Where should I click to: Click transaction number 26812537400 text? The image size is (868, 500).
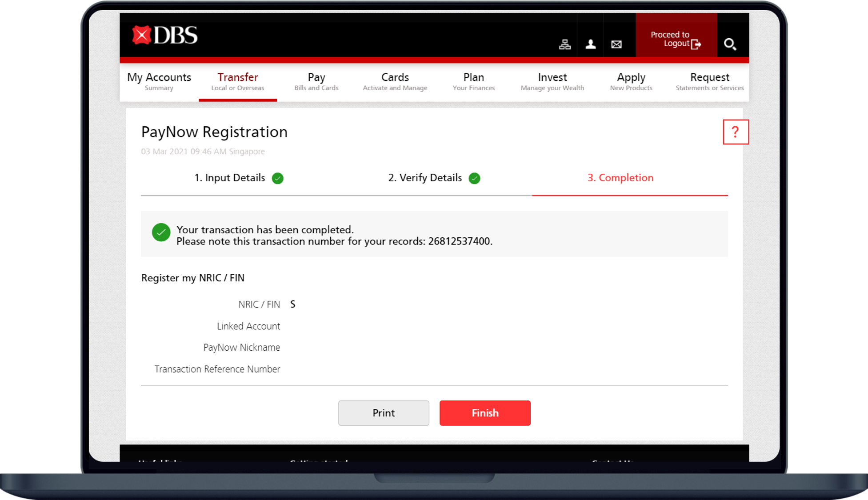(x=459, y=241)
